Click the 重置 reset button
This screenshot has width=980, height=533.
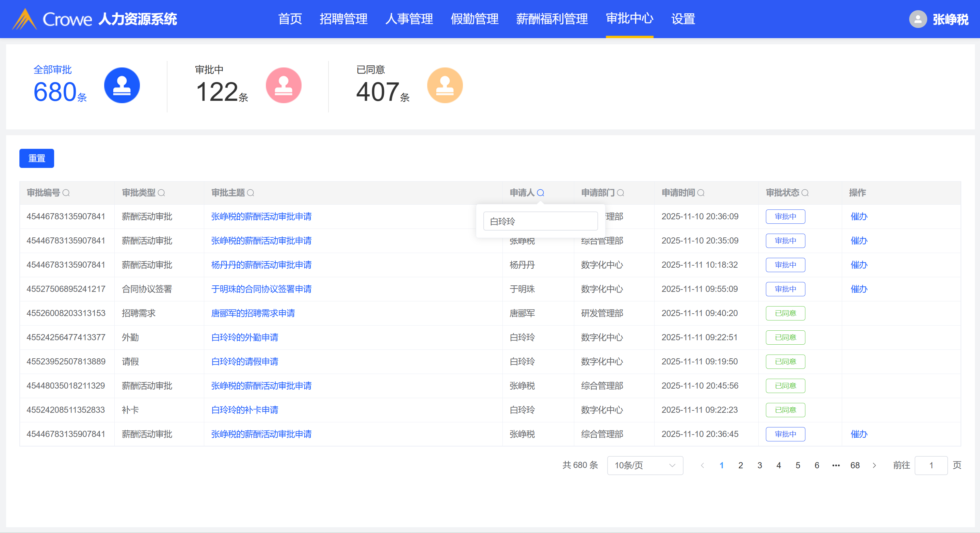point(36,158)
